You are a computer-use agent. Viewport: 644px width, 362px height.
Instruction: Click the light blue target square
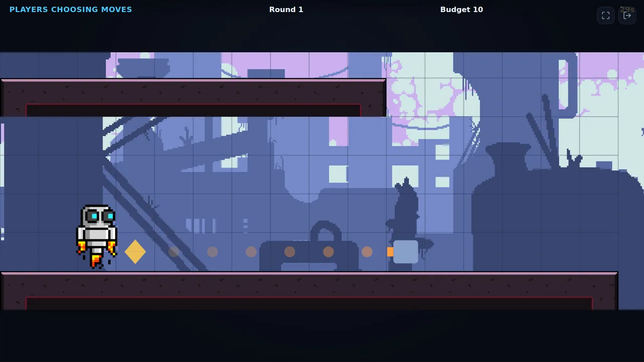pyautogui.click(x=406, y=252)
